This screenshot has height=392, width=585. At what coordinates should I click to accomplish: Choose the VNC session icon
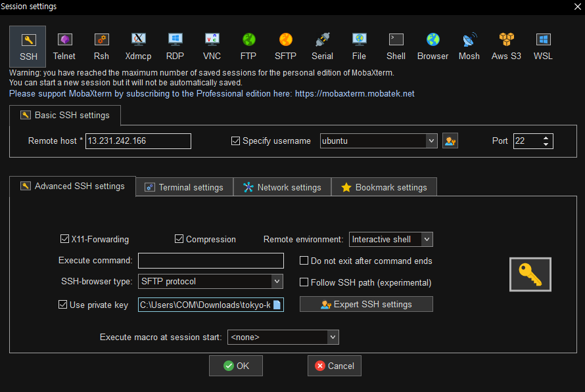[212, 46]
